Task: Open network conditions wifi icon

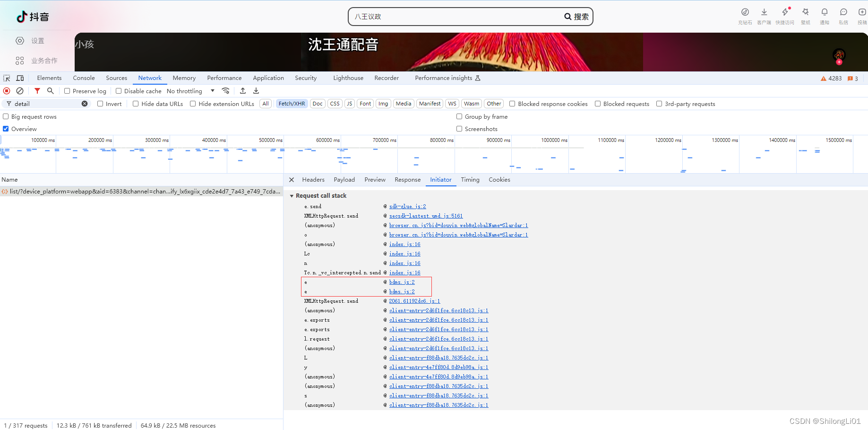Action: (x=226, y=91)
